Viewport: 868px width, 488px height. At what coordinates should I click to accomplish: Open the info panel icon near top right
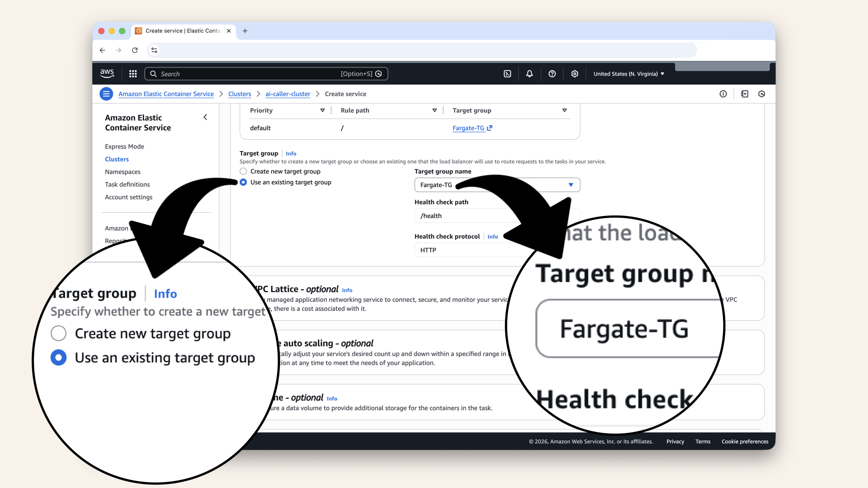click(723, 94)
